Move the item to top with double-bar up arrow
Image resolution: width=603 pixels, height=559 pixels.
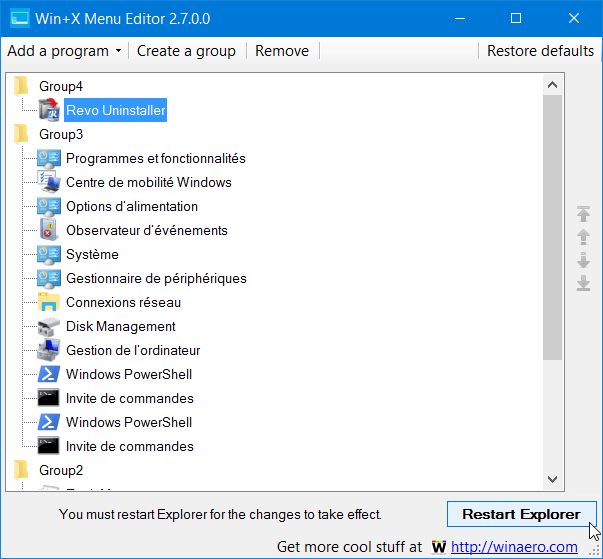583,214
